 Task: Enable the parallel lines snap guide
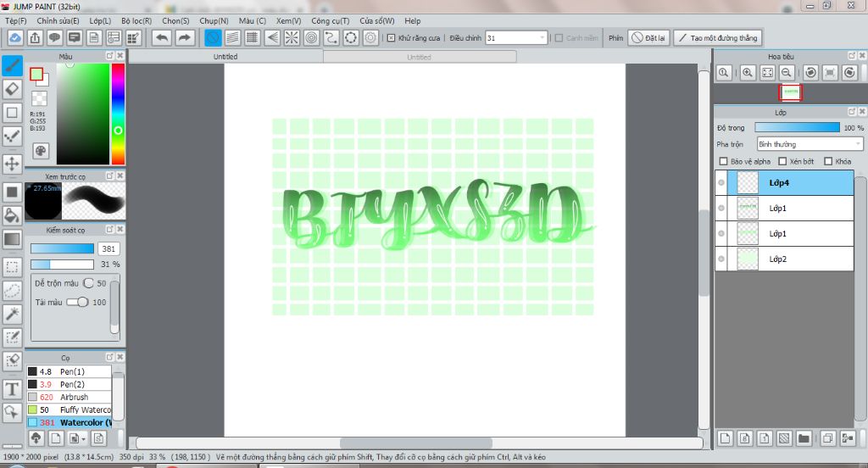click(x=232, y=37)
